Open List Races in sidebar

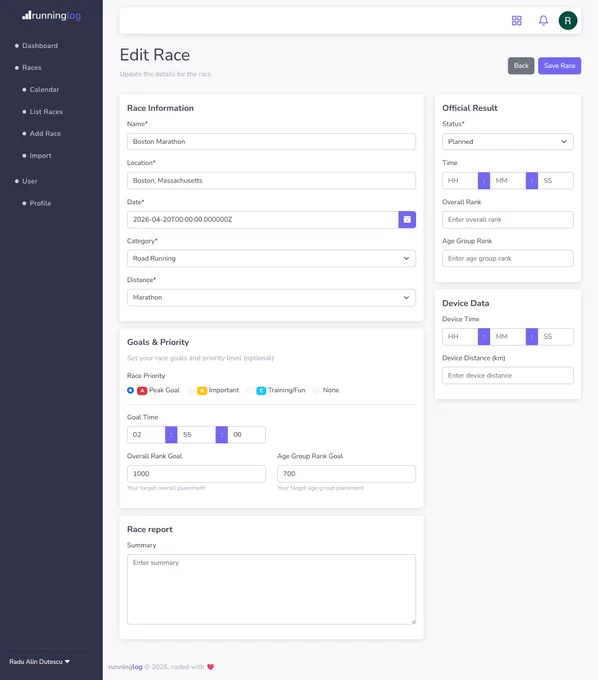[46, 111]
